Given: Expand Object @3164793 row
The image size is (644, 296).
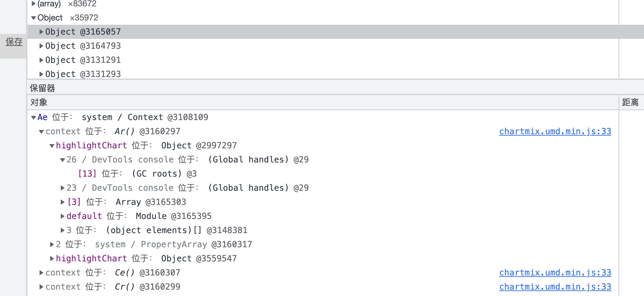Looking at the screenshot, I should [x=41, y=46].
